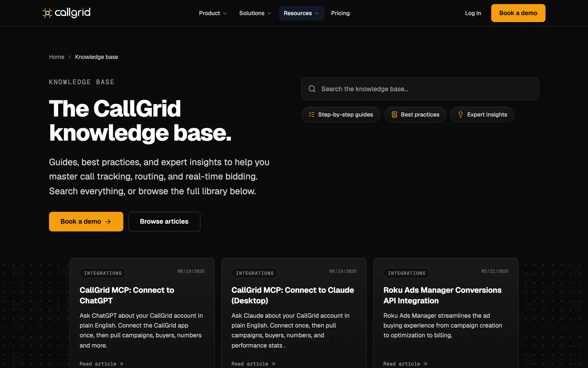Click Read article on the Claude card
Image resolution: width=588 pixels, height=368 pixels.
tap(253, 364)
